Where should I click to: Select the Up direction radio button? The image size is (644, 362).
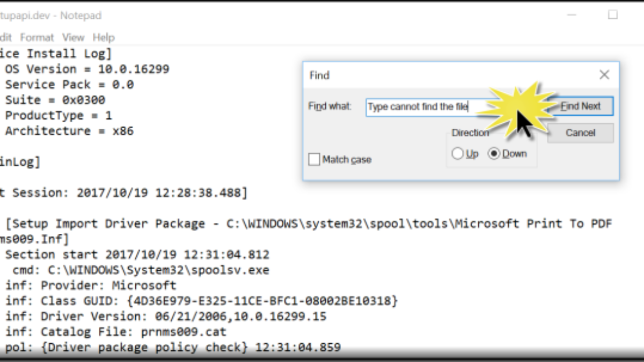[x=458, y=154]
